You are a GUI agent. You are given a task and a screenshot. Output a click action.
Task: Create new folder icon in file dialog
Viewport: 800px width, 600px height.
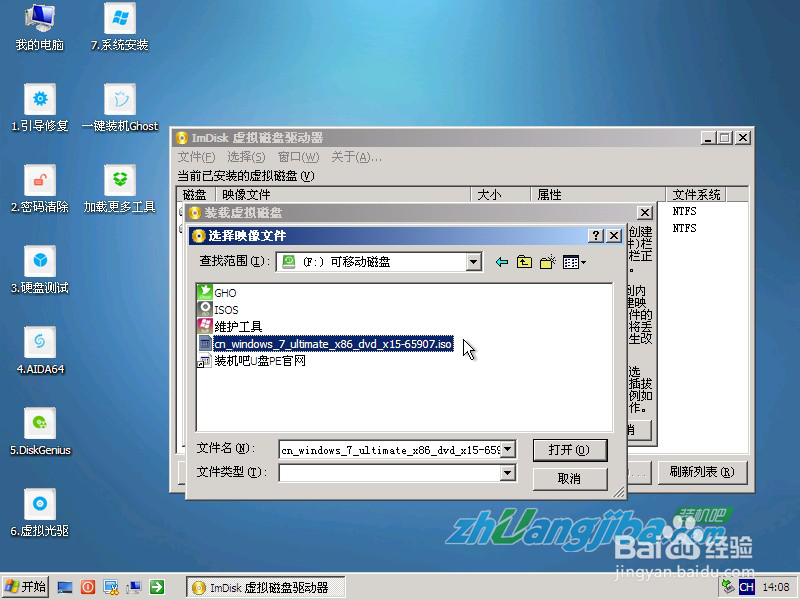point(547,262)
